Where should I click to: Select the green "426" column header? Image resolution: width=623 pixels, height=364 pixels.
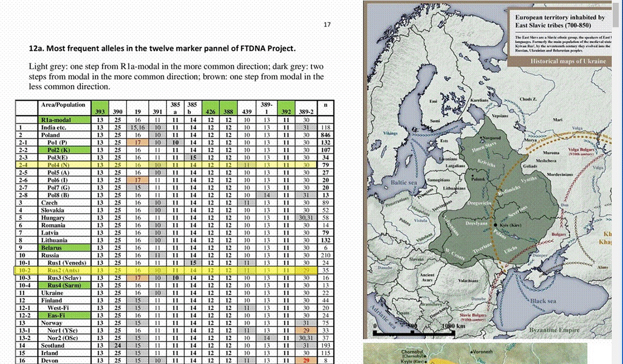210,108
